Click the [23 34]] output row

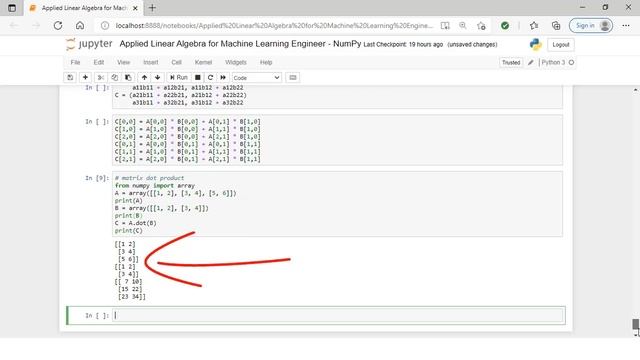(131, 297)
